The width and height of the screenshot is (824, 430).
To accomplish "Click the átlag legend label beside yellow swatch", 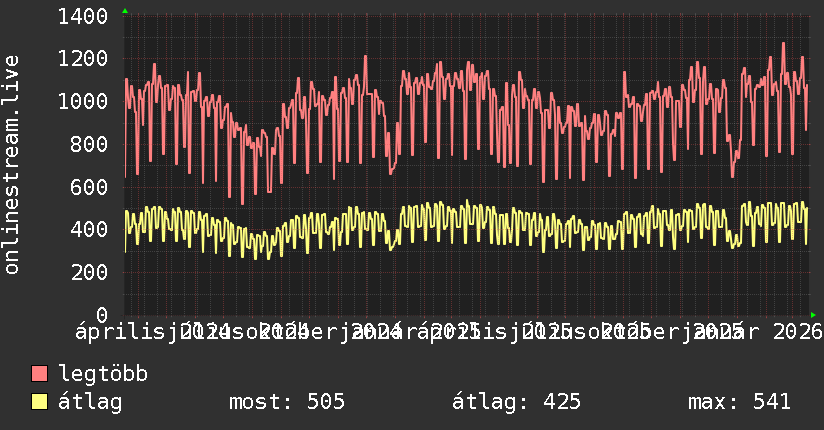I will 90,402.
